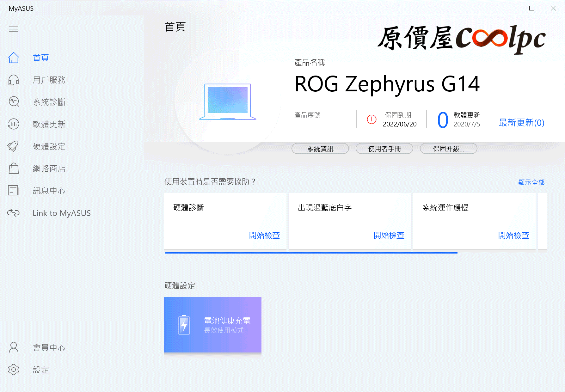Click the 保固升級... button
The width and height of the screenshot is (565, 392).
[x=449, y=149]
